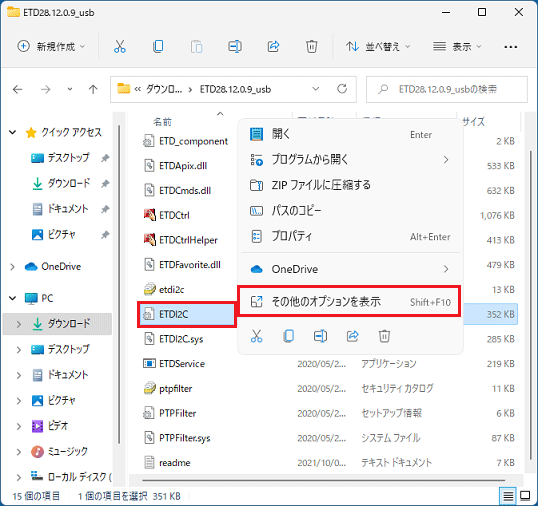Select the ETDCtrl application file
The height and width of the screenshot is (506, 538).
[x=174, y=215]
